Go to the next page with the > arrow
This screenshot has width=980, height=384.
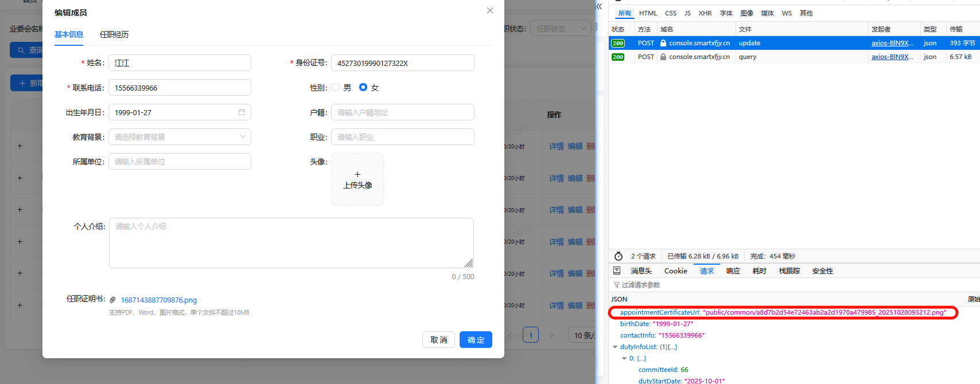point(551,335)
